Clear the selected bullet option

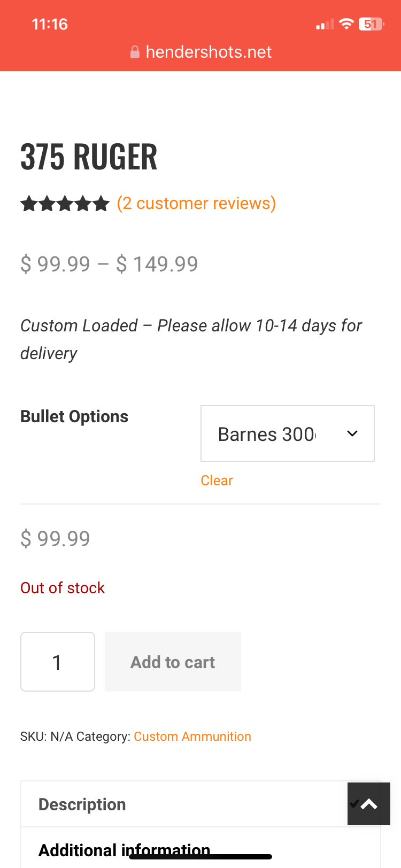217,480
